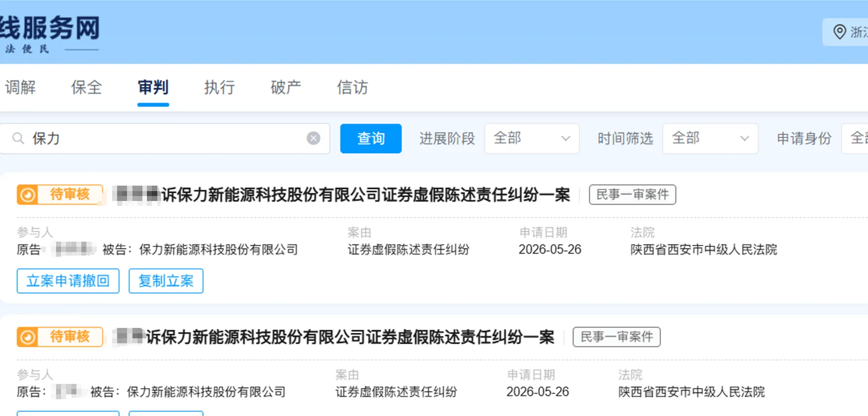The width and height of the screenshot is (868, 416).
Task: Click the 查询 button
Action: coord(371,138)
